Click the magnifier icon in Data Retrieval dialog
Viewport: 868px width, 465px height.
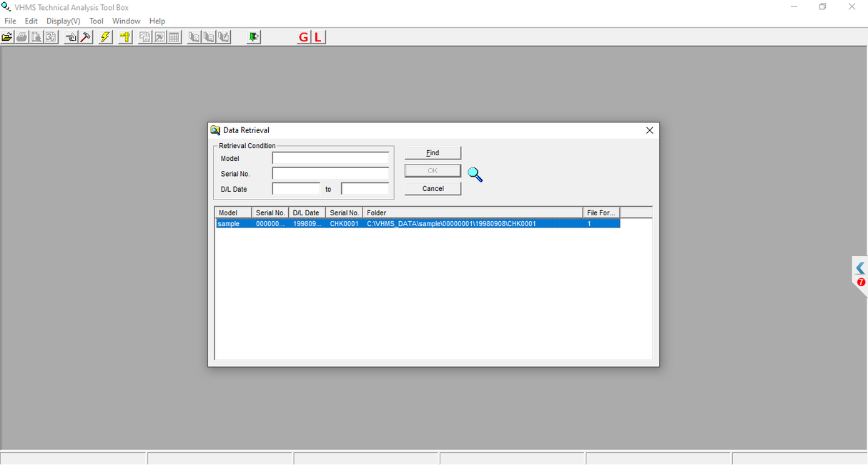[x=474, y=174]
